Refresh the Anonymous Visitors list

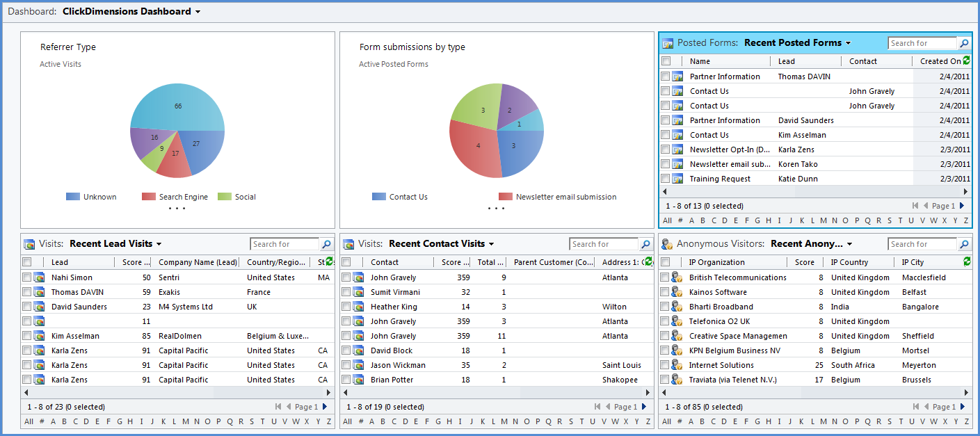coord(966,262)
